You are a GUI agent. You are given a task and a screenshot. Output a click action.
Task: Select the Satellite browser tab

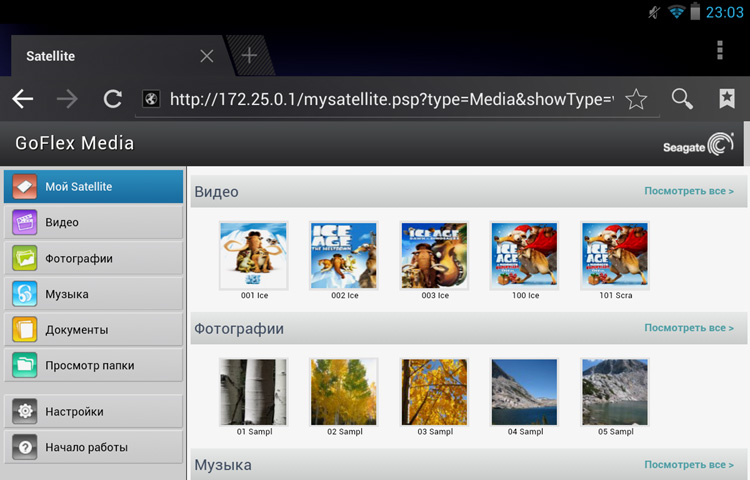pyautogui.click(x=100, y=56)
